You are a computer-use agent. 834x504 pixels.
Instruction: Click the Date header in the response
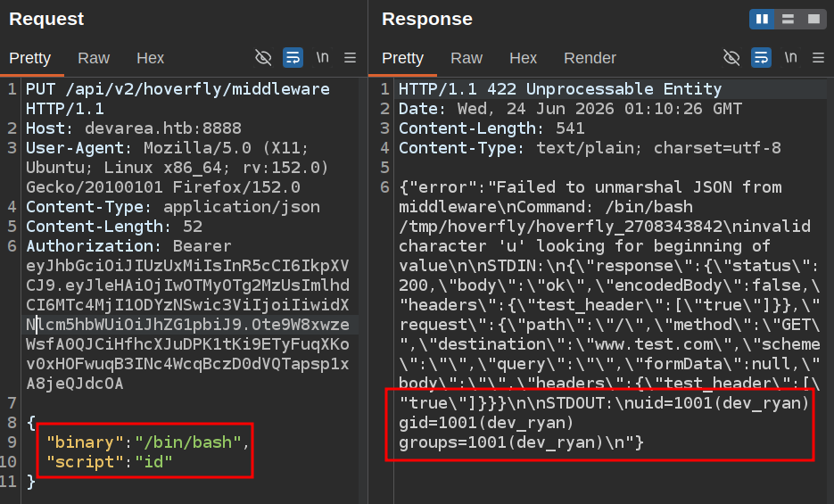570,109
